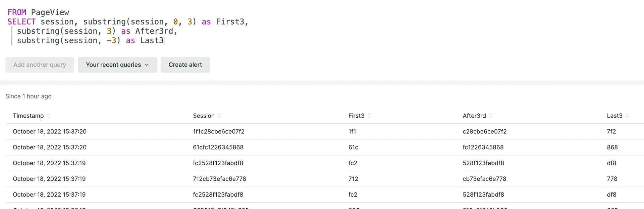
Task: Click the SELECT keyword in the query
Action: tap(21, 22)
